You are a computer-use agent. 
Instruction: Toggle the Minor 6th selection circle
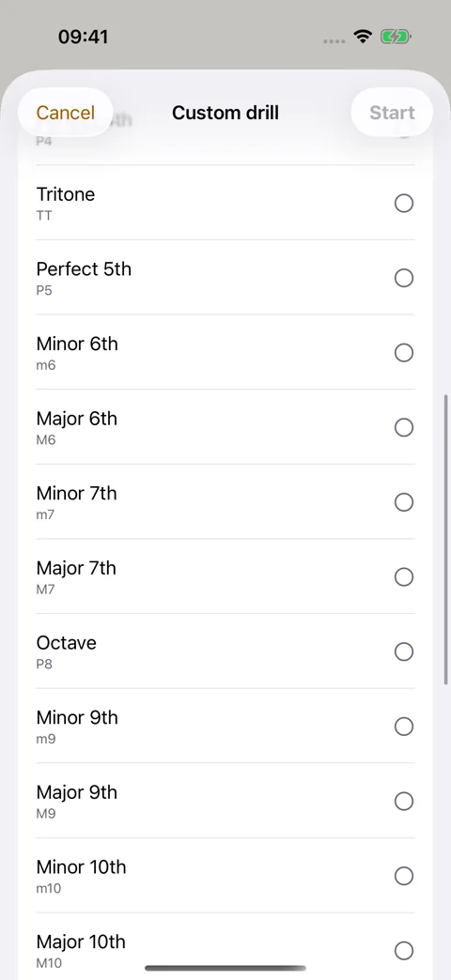click(404, 353)
